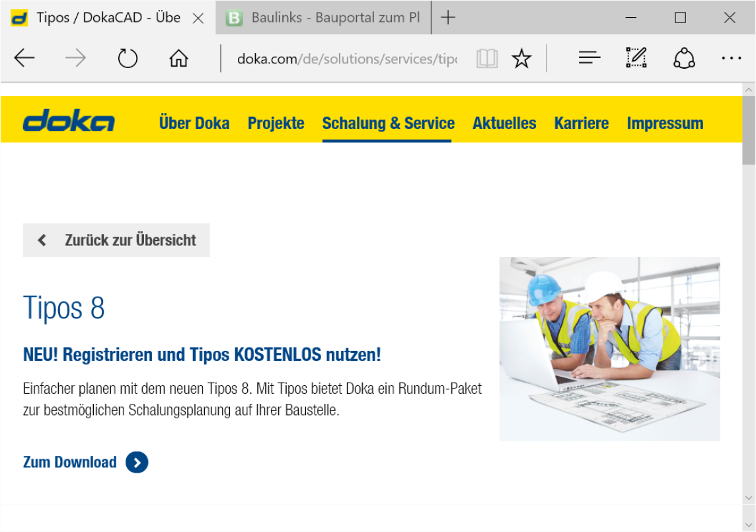Add page to favorites with star icon

pyautogui.click(x=521, y=59)
